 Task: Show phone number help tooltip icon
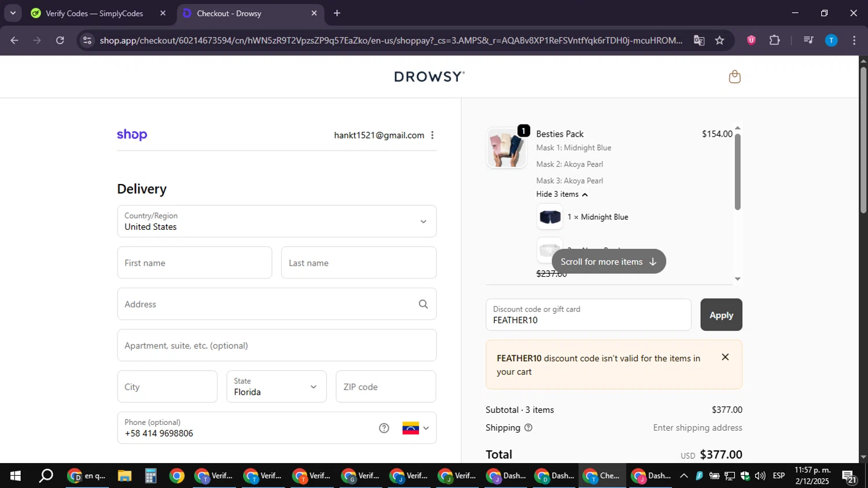(384, 428)
